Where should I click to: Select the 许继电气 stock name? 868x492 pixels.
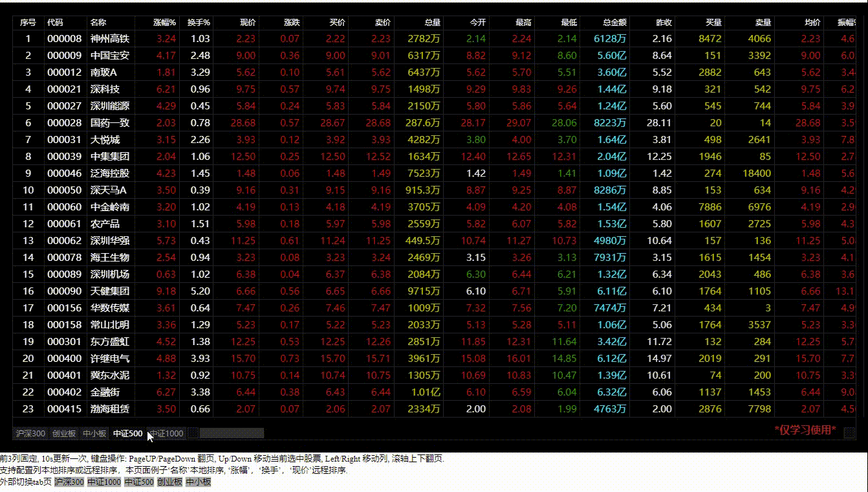click(110, 359)
